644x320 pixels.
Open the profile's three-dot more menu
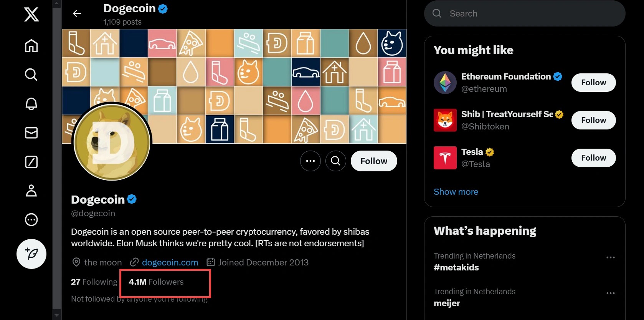310,161
